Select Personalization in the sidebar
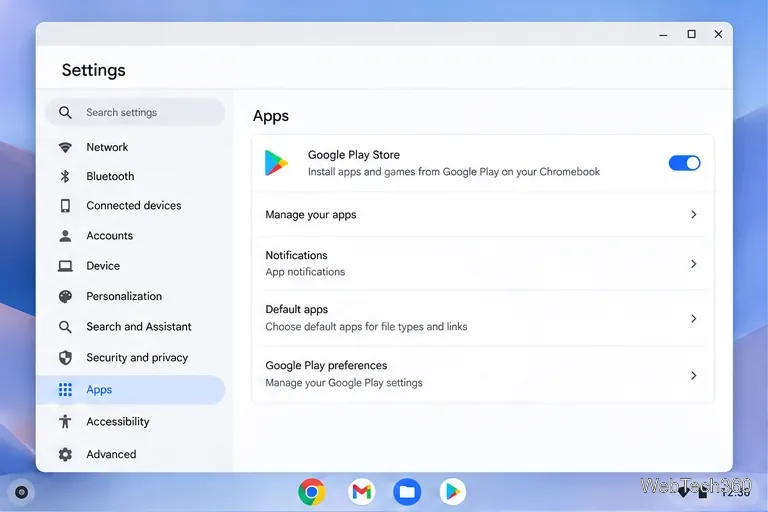This screenshot has width=768, height=512. click(130, 296)
